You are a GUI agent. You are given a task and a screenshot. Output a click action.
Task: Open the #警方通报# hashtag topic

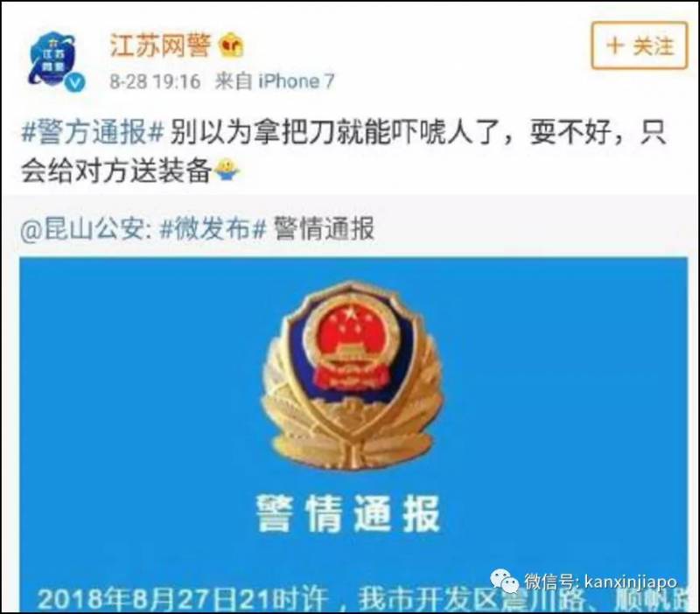click(93, 132)
